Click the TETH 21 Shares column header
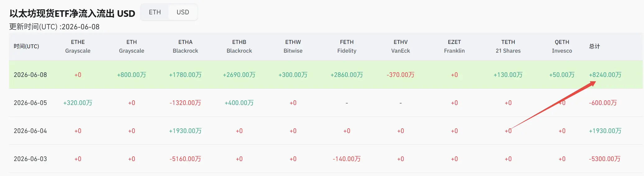This screenshot has width=644, height=176. point(508,46)
